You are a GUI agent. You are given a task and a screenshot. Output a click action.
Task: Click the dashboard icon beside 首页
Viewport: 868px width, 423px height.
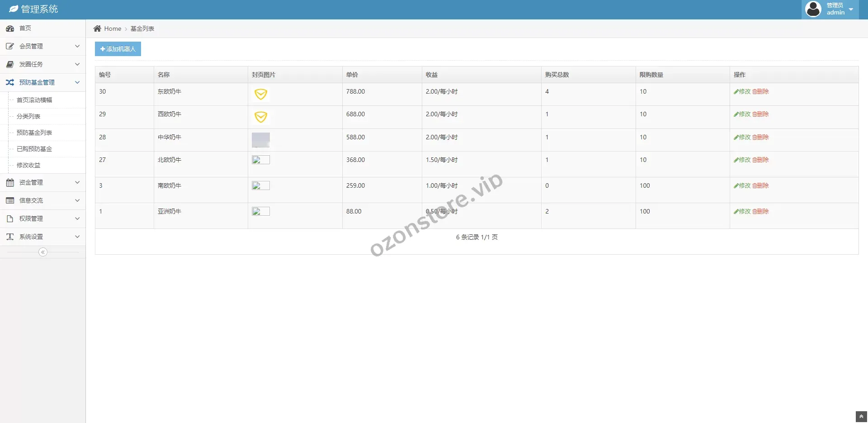coord(10,29)
